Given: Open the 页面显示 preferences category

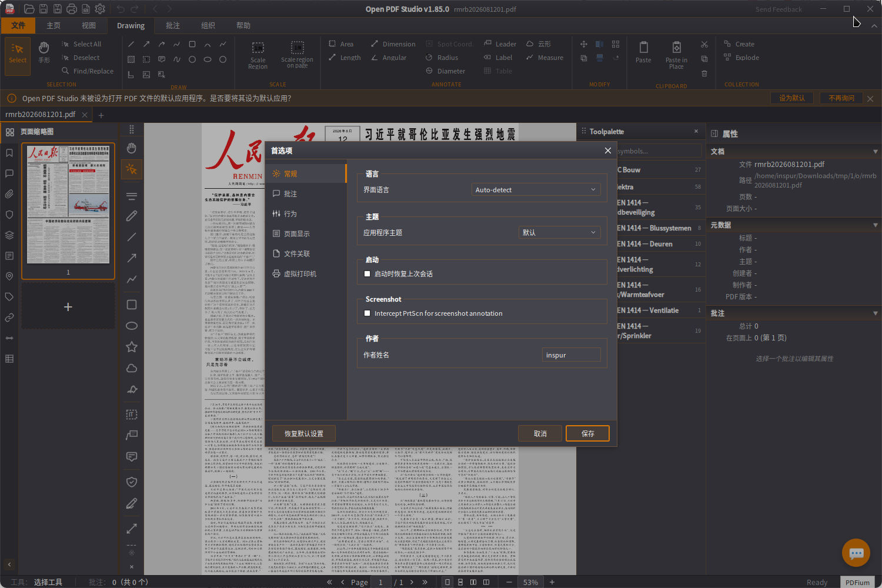Looking at the screenshot, I should pyautogui.click(x=306, y=233).
